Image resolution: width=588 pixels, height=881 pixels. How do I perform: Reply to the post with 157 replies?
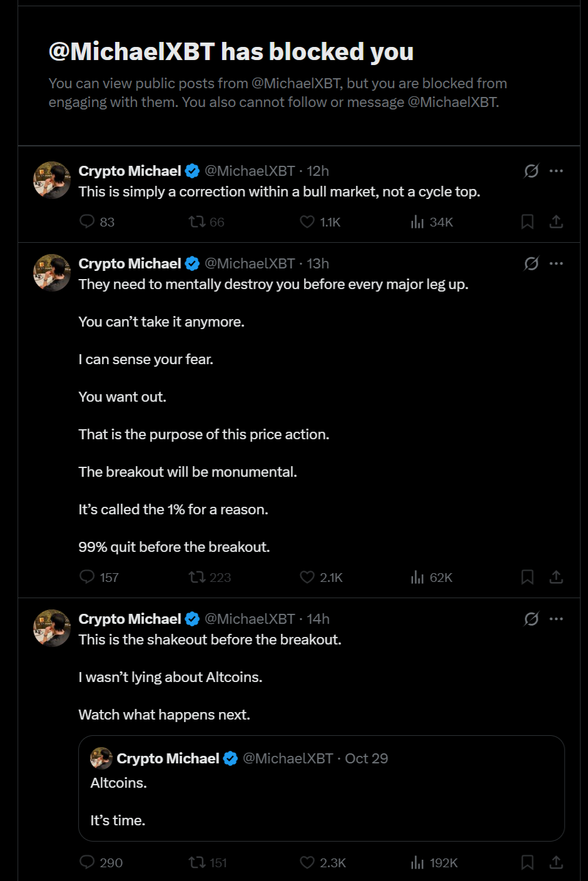point(87,577)
